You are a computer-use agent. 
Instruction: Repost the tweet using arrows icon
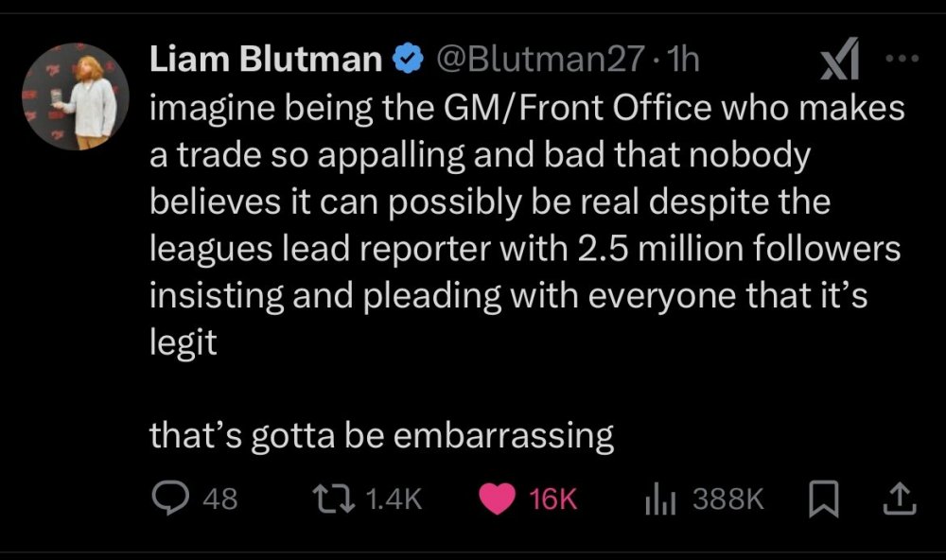(332, 499)
